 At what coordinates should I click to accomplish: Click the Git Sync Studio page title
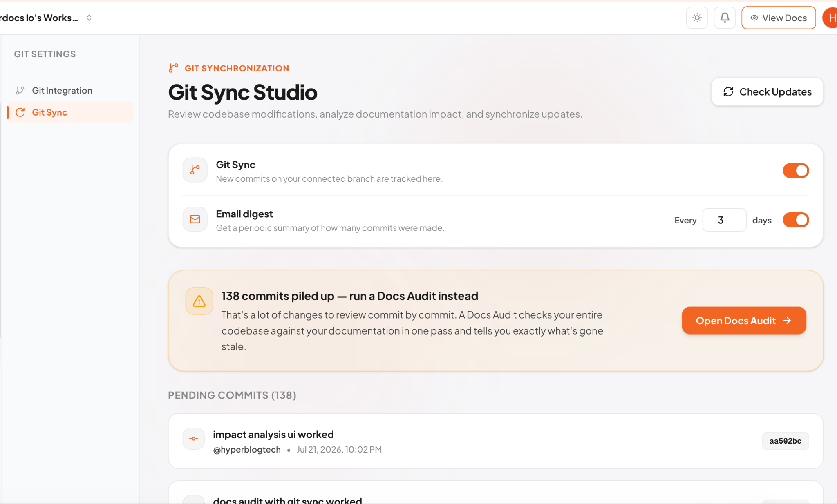243,92
